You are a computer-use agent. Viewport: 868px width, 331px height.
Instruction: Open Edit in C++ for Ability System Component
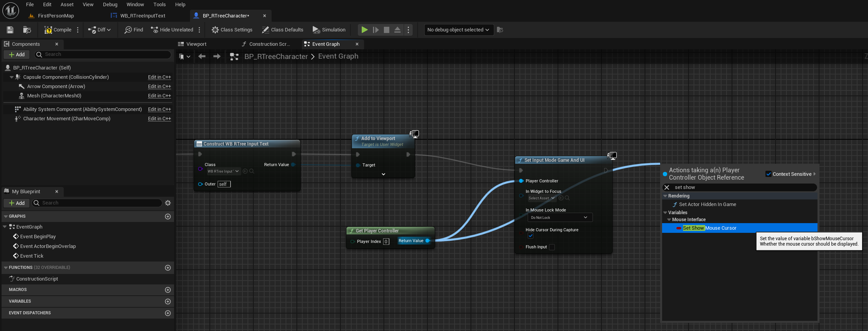click(x=159, y=109)
